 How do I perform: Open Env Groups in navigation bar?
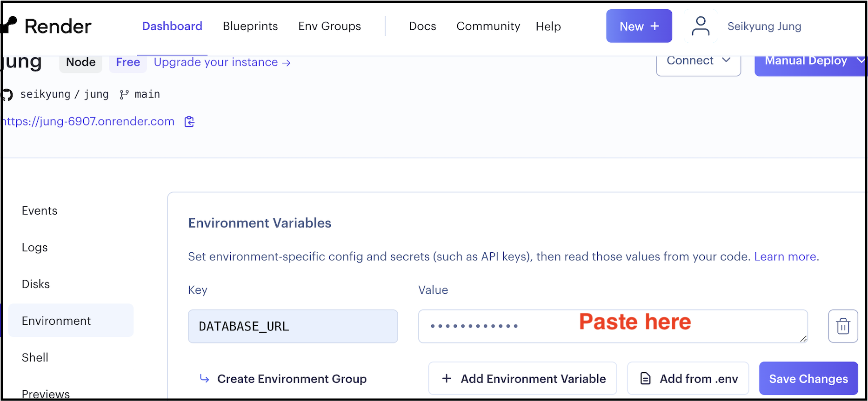click(329, 26)
